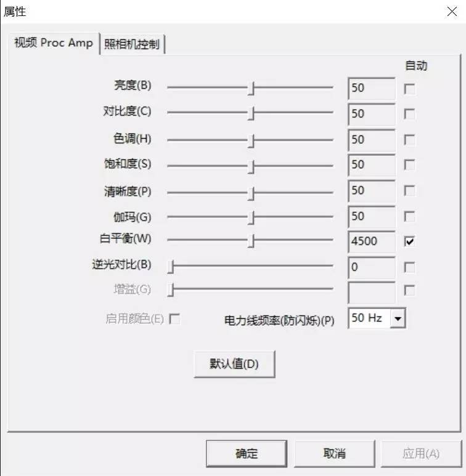Click the 逆光对比(B) slider thumb
Screen dimensions: 466x476
[171, 266]
